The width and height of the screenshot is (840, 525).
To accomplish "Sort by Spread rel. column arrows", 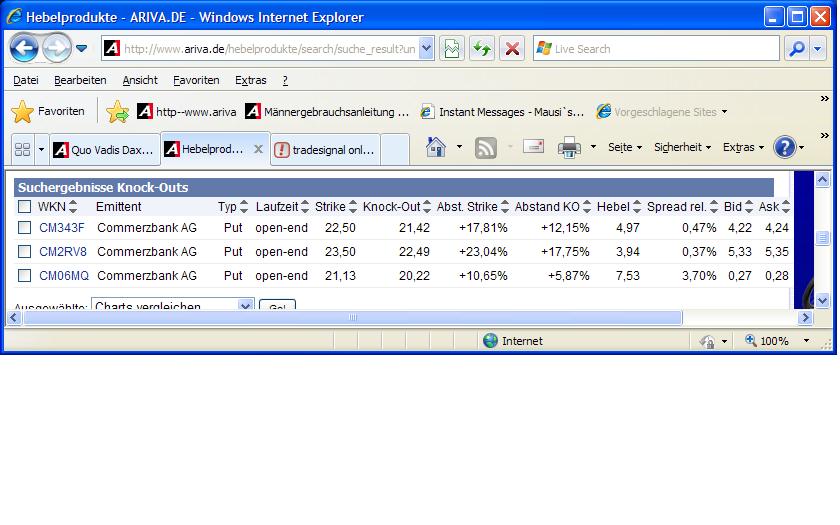I will 714,206.
